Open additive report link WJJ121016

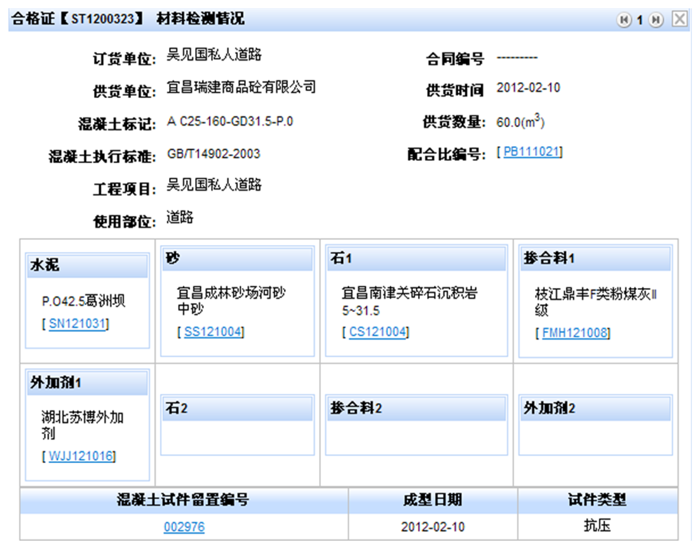[x=81, y=457]
